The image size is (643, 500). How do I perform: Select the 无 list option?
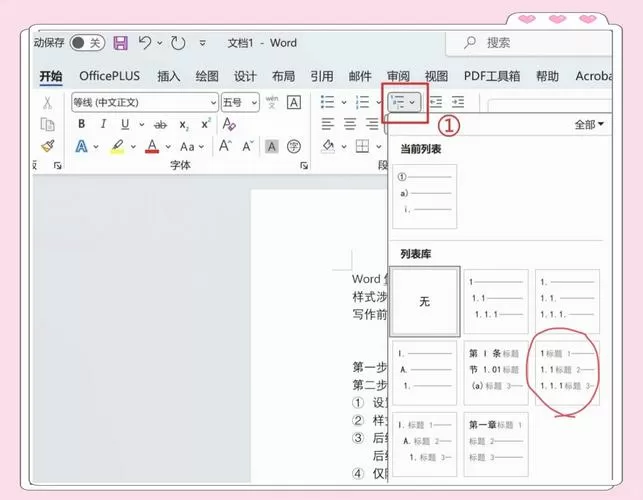tap(425, 301)
